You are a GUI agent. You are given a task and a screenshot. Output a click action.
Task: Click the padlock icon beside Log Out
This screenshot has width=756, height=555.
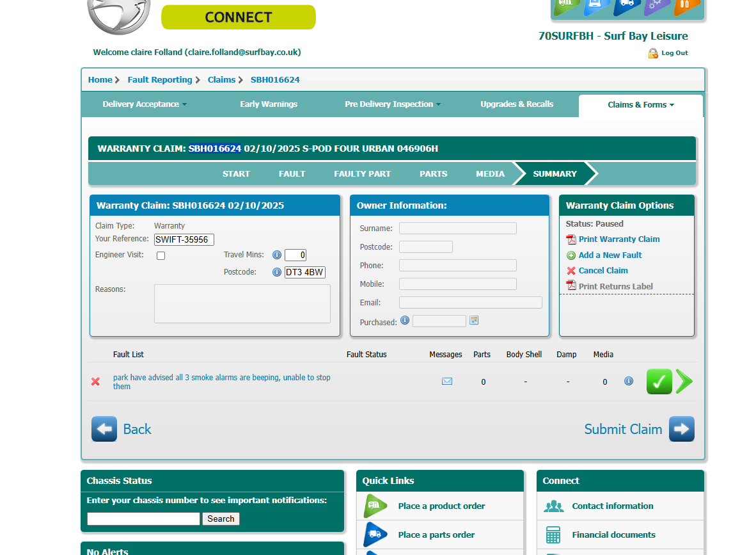click(x=653, y=53)
